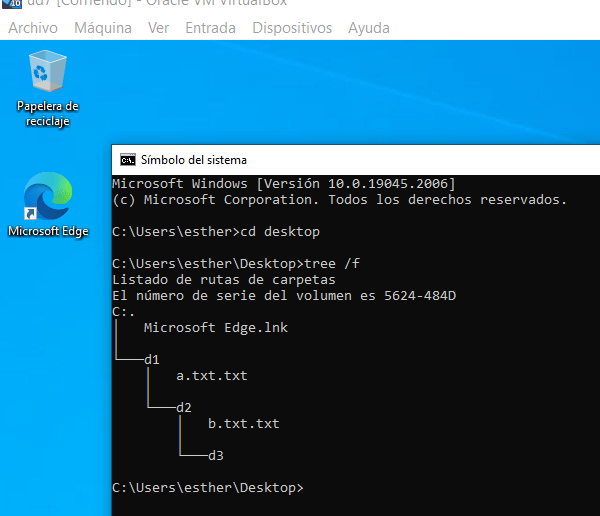Click the VirtualBox icon in title bar
Viewport: 600px width, 516px height.
(x=14, y=5)
